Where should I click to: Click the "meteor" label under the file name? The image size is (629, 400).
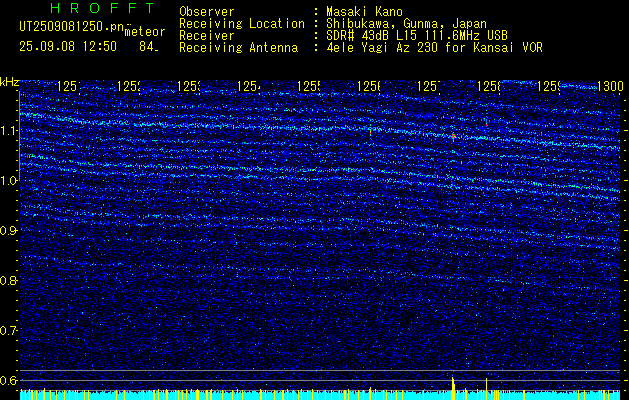[x=145, y=32]
